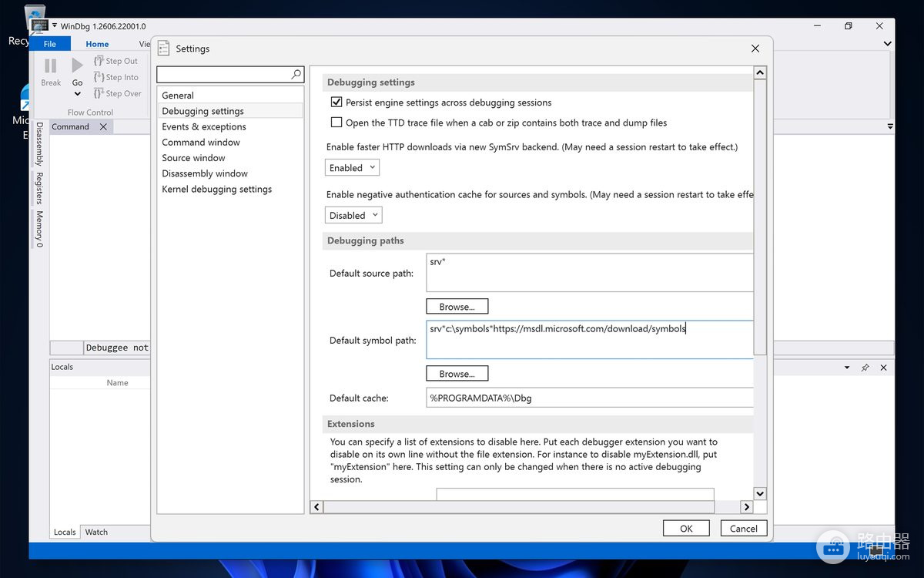Viewport: 924px width, 578px height.
Task: Switch to the Home ribbon tab
Action: pyautogui.click(x=97, y=44)
